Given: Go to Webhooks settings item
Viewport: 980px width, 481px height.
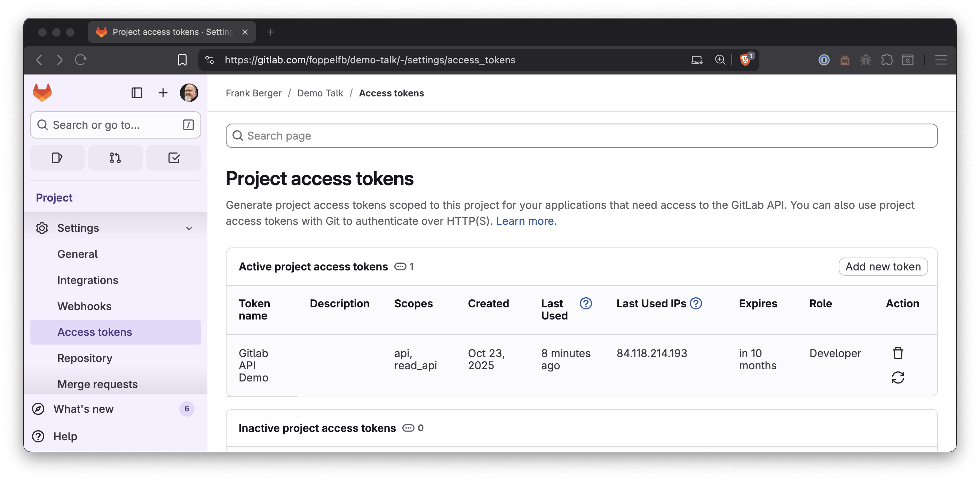Looking at the screenshot, I should (x=85, y=306).
